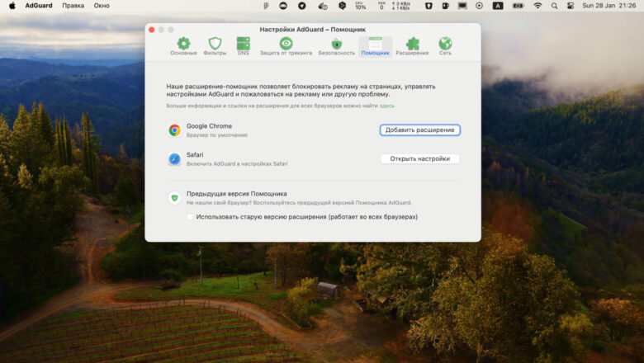This screenshot has width=644, height=363.
Task: Select the Безопасность tab
Action: click(336, 46)
